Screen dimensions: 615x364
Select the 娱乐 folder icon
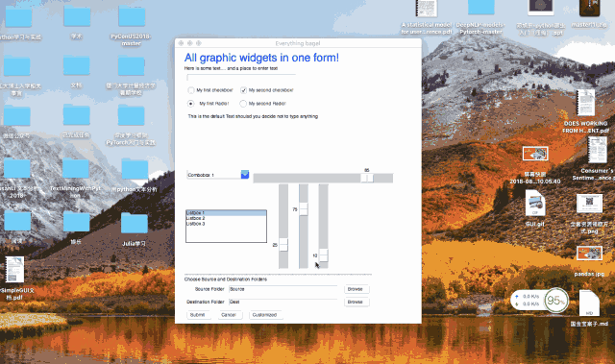pos(76,222)
